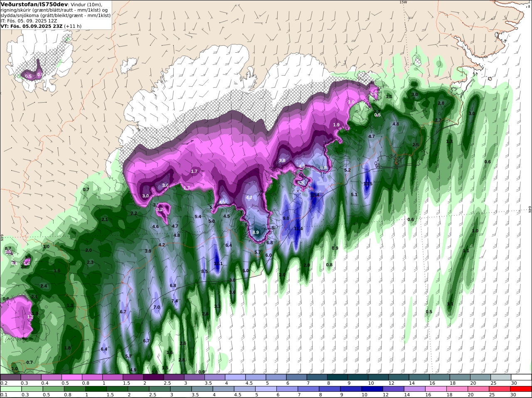This screenshot has width=532, height=398.
Task: Click the 5.4 precipitation value label
Action: (198, 217)
